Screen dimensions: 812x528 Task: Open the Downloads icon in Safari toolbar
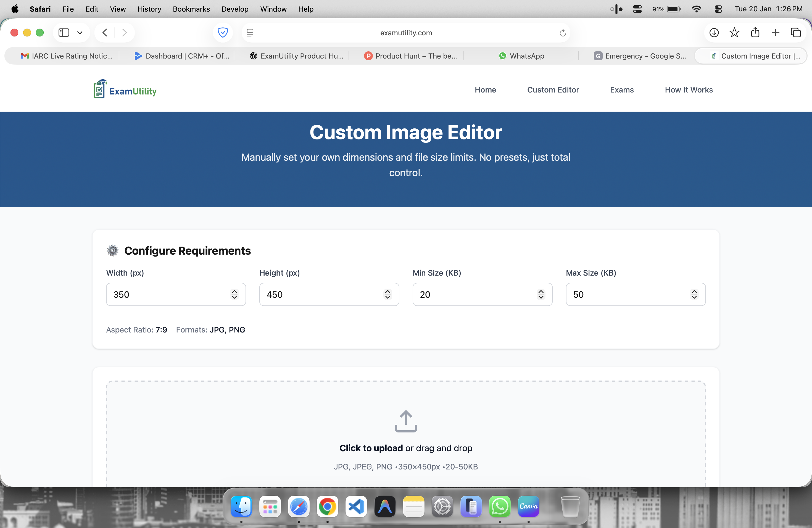[x=714, y=32]
